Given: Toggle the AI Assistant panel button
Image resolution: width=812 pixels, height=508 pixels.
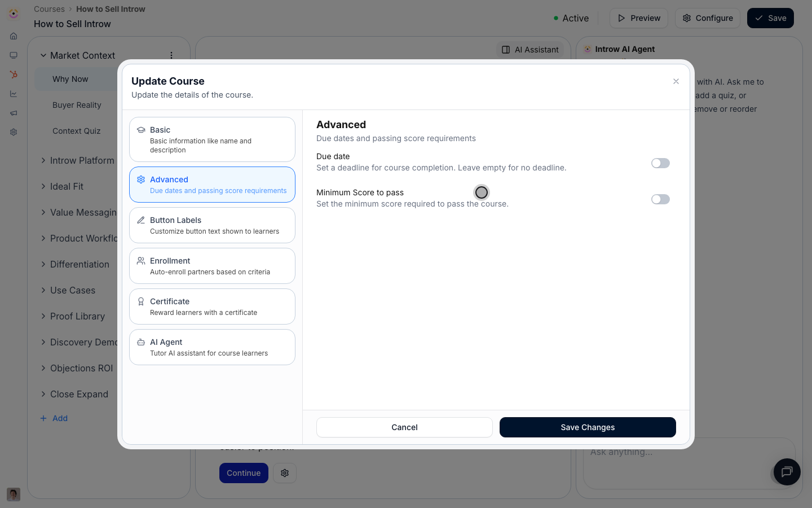Looking at the screenshot, I should click(x=531, y=50).
